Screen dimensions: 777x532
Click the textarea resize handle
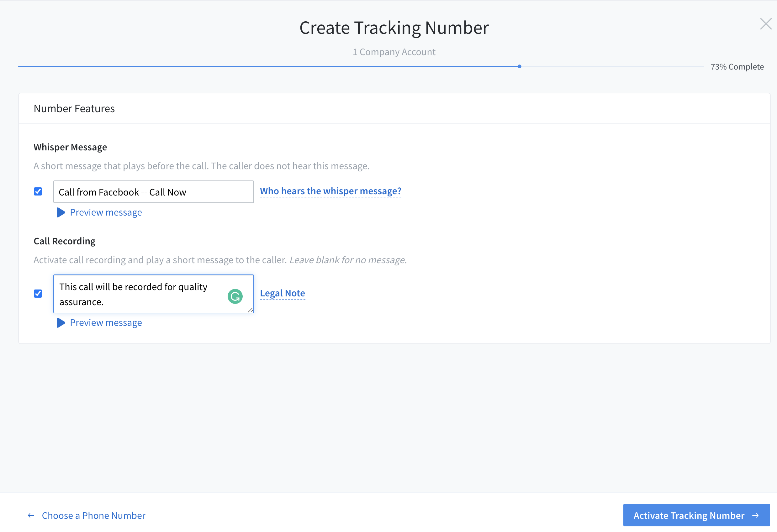pos(251,310)
